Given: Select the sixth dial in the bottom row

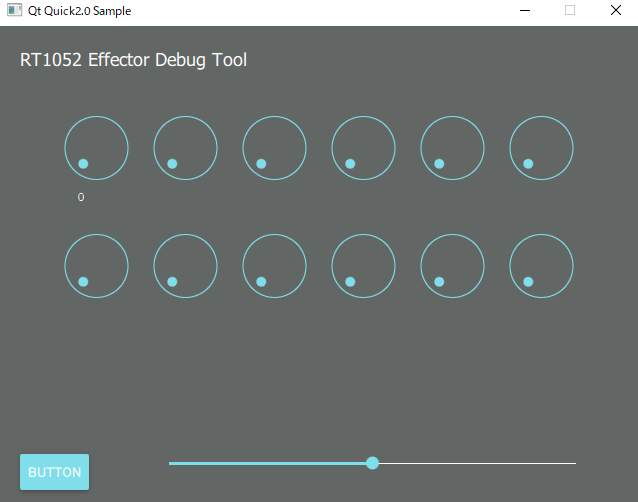Looking at the screenshot, I should click(541, 266).
